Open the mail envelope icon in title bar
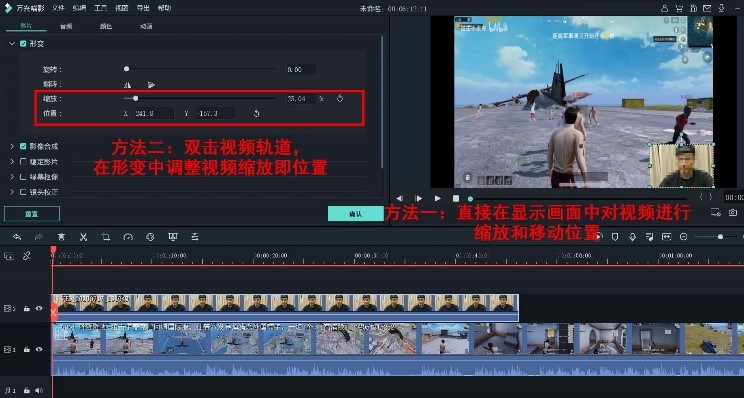This screenshot has height=398, width=744. tap(707, 8)
